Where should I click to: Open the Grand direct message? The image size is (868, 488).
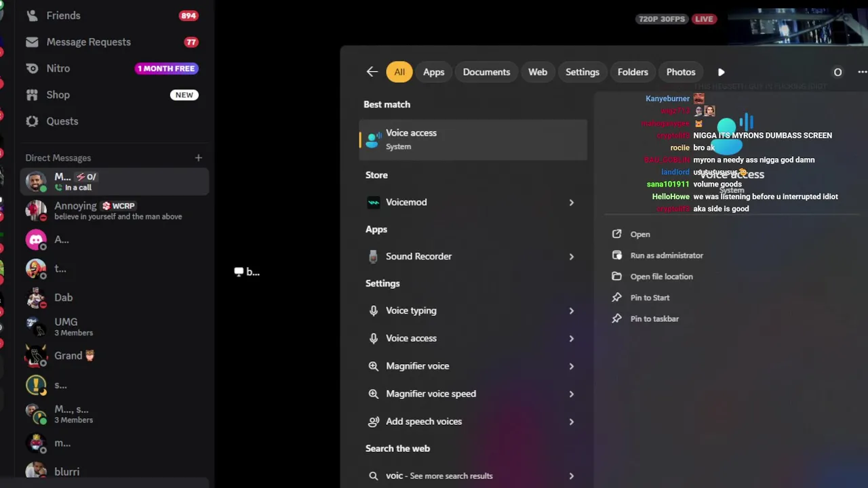tap(114, 356)
